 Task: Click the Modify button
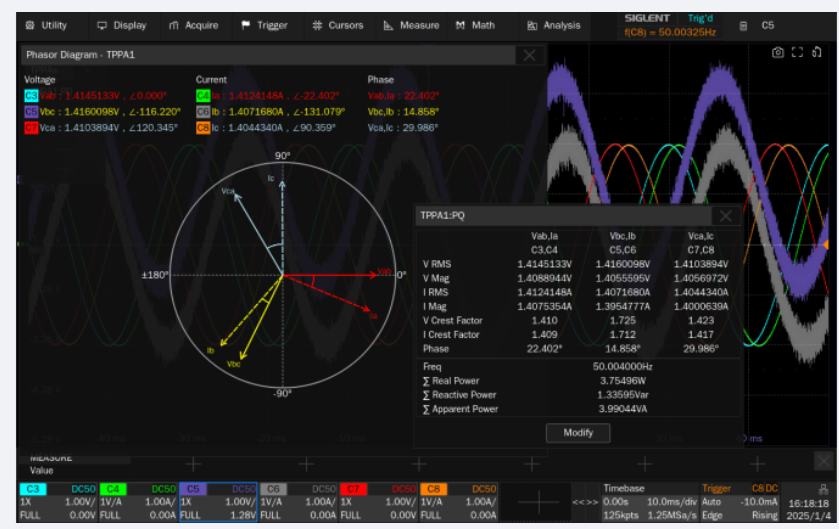click(x=577, y=432)
